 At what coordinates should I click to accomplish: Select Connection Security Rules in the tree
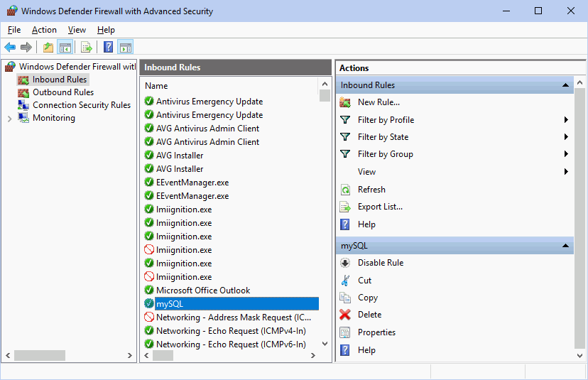pyautogui.click(x=82, y=105)
